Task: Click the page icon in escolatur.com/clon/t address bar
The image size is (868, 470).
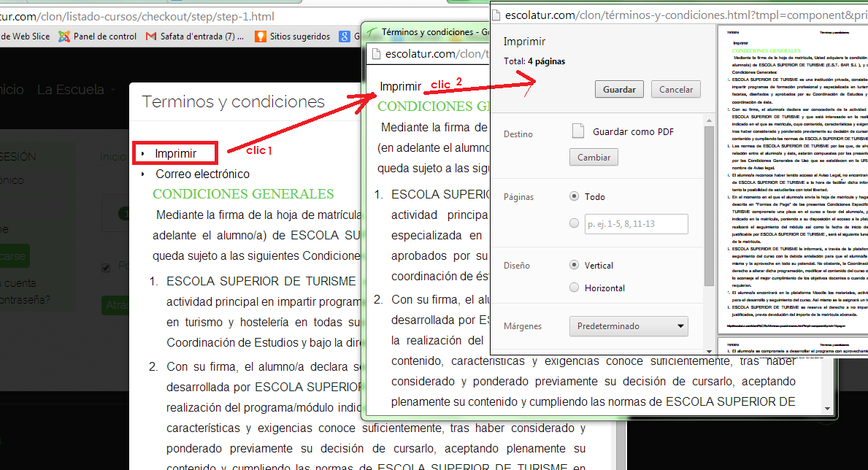Action: pyautogui.click(x=377, y=54)
